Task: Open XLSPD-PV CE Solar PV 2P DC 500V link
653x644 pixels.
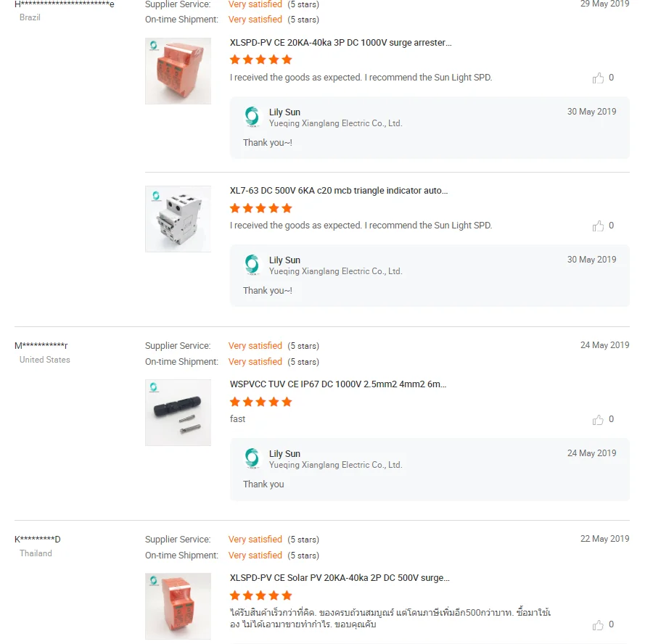Action: 340,578
